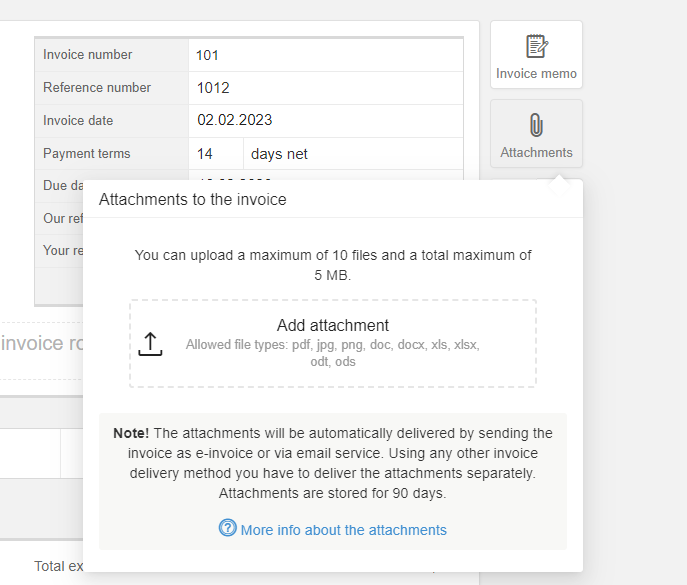Image resolution: width=687 pixels, height=585 pixels.
Task: Click the maximum of 10 files text
Action: 333,265
